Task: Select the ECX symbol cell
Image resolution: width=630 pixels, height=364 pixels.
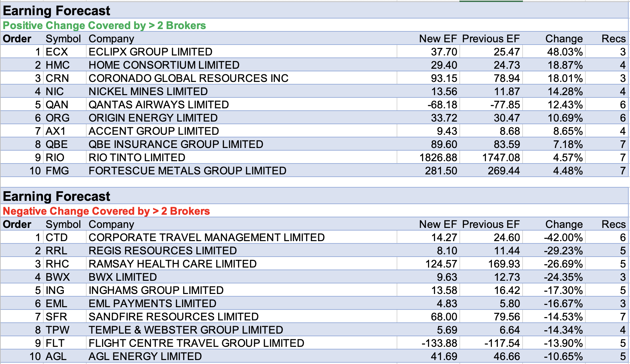Action: [57, 52]
